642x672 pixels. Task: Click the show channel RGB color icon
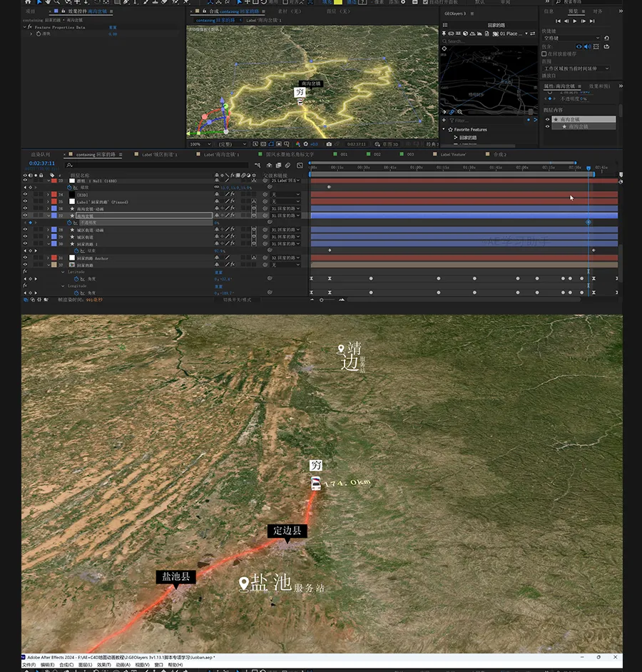(x=298, y=144)
